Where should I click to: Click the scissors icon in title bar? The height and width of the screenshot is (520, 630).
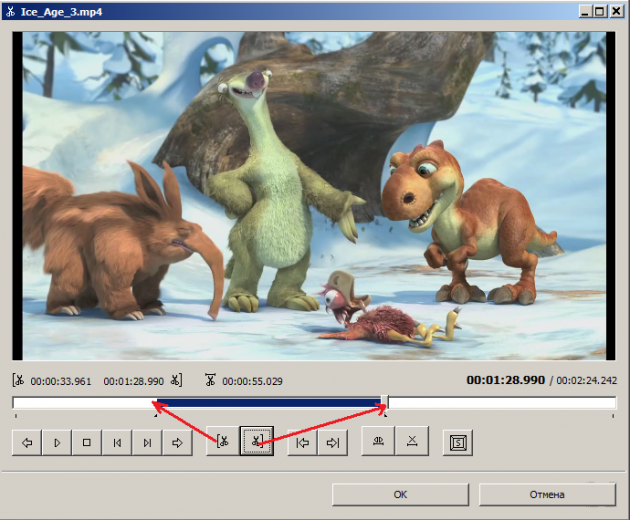[x=10, y=12]
